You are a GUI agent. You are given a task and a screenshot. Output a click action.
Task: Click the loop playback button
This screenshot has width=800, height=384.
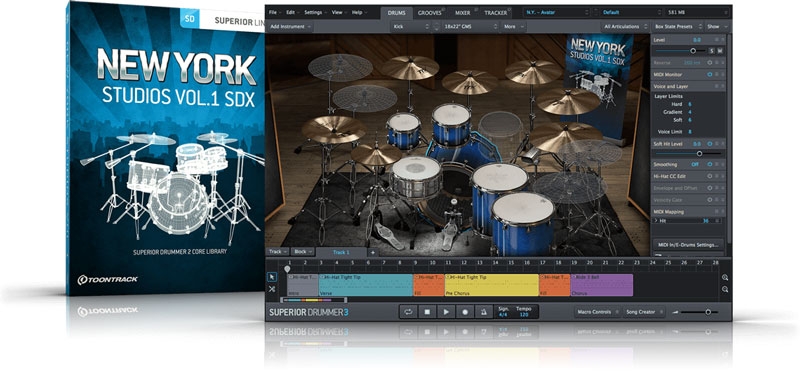pyautogui.click(x=408, y=312)
